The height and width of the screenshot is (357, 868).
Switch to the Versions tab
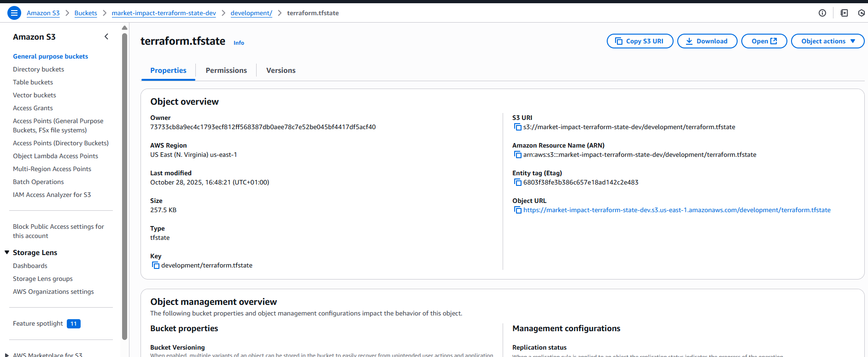pyautogui.click(x=281, y=70)
